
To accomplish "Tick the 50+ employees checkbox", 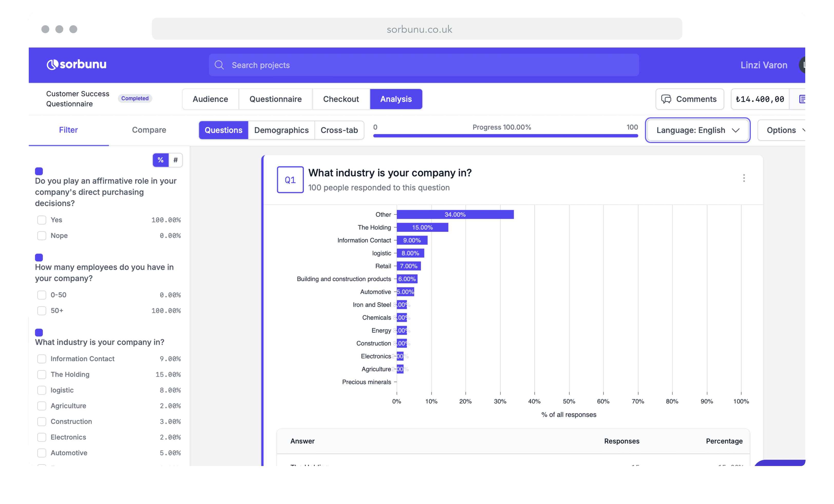I will coord(42,311).
